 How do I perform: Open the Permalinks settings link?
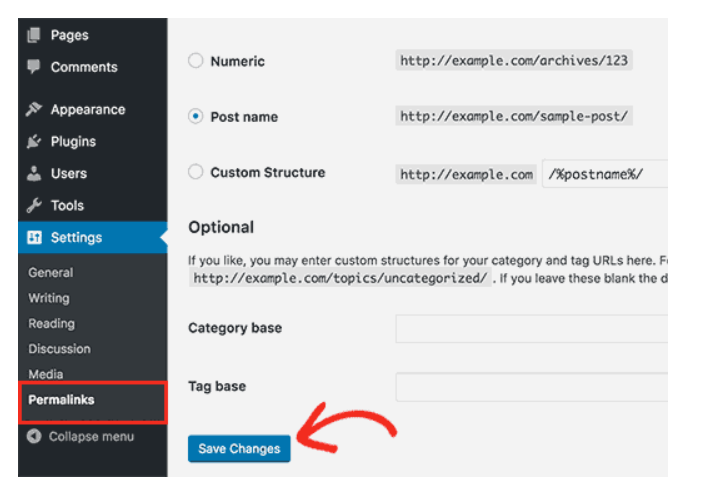(x=60, y=400)
